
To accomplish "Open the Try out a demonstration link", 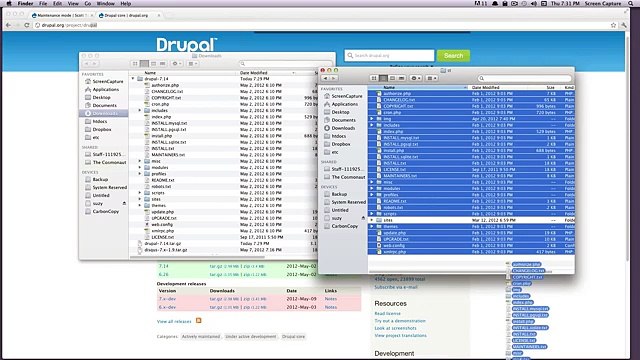I will tap(400, 321).
